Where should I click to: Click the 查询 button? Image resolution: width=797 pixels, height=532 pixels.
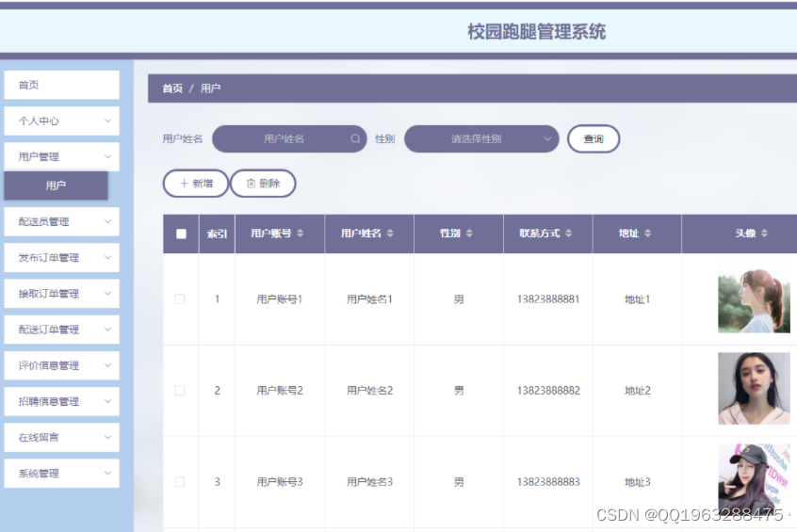pyautogui.click(x=594, y=138)
